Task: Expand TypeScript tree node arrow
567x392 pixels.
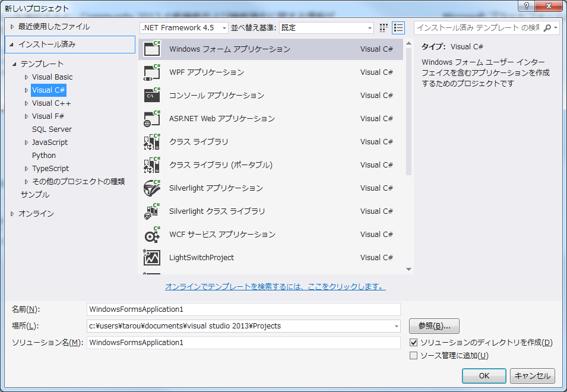Action: (x=26, y=169)
